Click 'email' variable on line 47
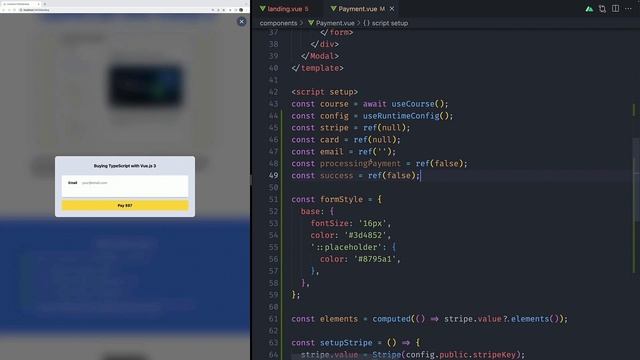Screen dimensions: 640x360 (x=331, y=152)
